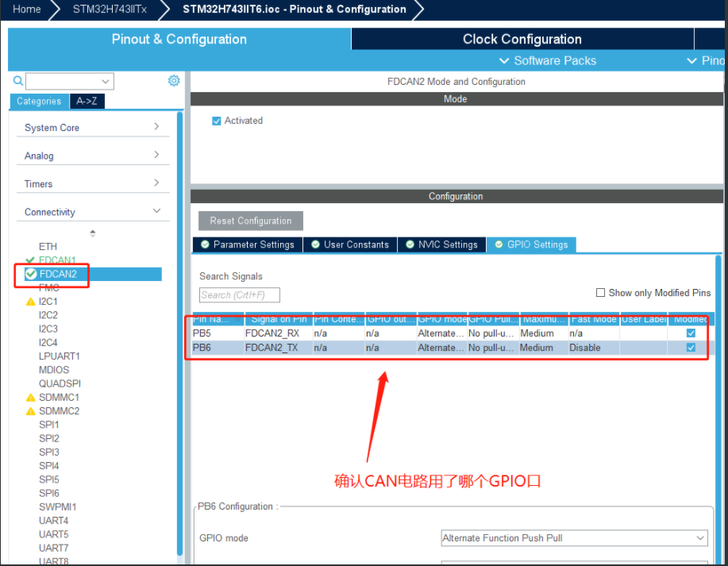The width and height of the screenshot is (728, 566).
Task: Click the warning icon next to SDMMC1
Action: coord(31,398)
